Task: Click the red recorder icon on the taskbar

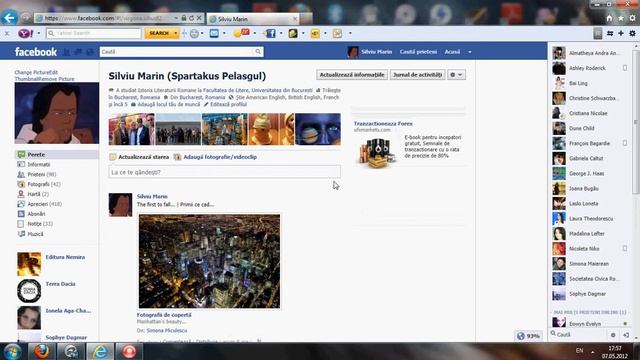Action: [129, 351]
